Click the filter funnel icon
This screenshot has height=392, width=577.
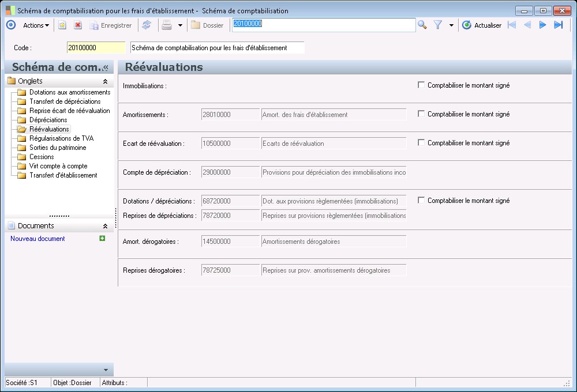point(437,25)
